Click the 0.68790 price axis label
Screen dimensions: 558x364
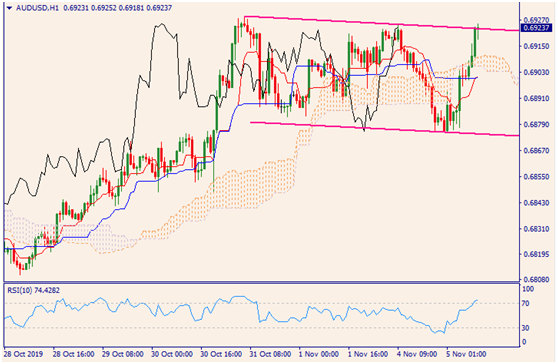(x=537, y=124)
